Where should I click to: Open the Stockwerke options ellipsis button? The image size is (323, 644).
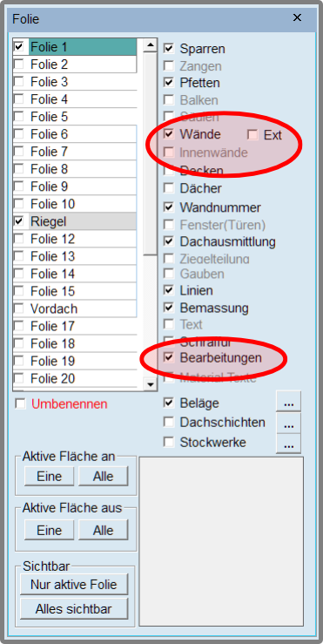(x=288, y=444)
